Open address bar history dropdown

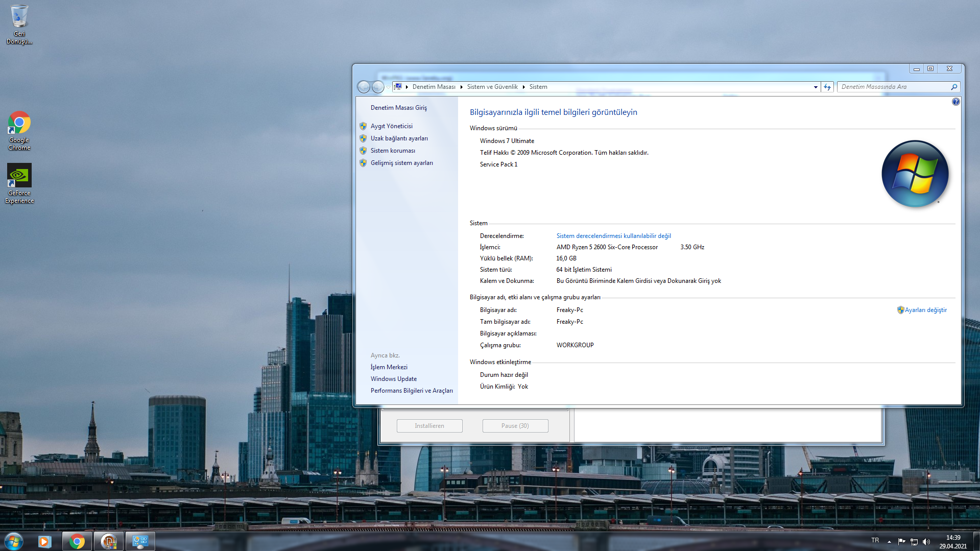click(x=815, y=87)
